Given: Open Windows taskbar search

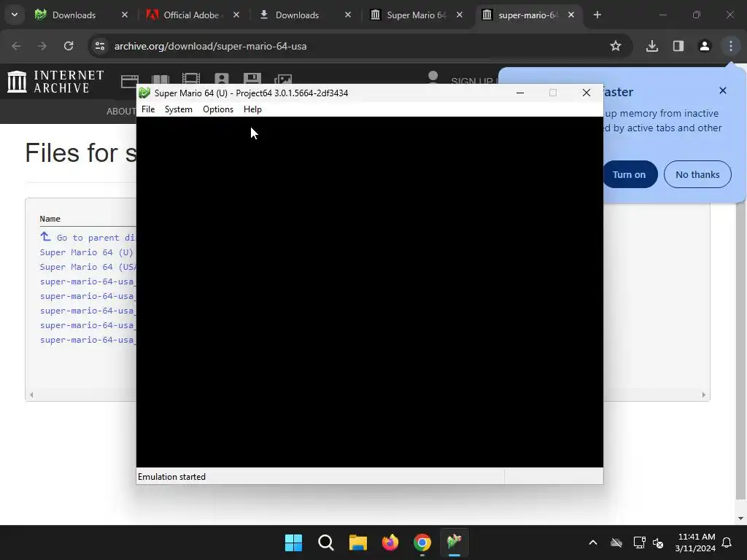Looking at the screenshot, I should pos(326,542).
